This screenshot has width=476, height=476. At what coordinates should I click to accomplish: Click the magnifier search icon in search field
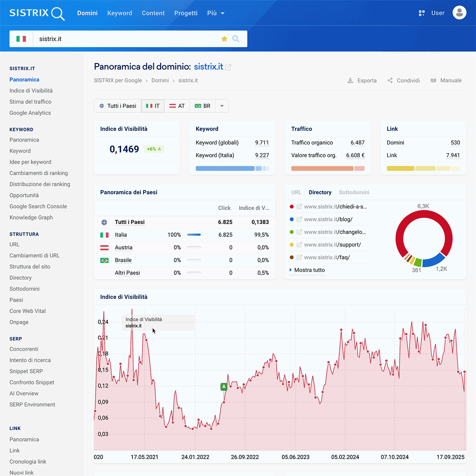(236, 39)
